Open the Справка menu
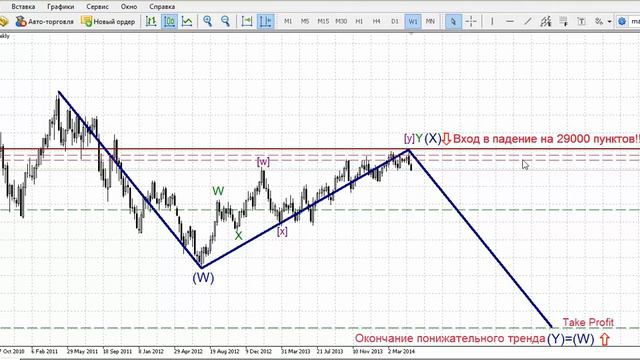The width and height of the screenshot is (640, 360). pyautogui.click(x=162, y=7)
